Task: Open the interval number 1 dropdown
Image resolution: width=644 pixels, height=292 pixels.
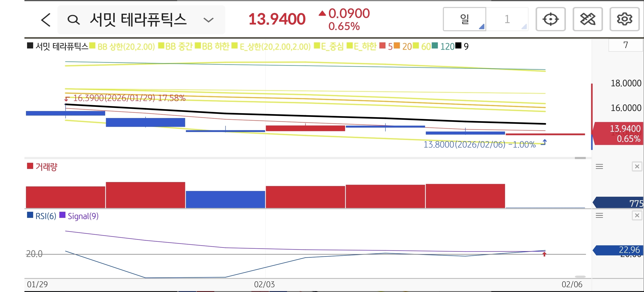Action: 507,19
